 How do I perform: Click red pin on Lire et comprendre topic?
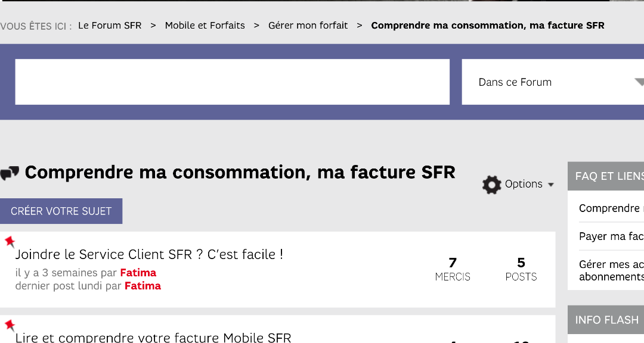click(x=10, y=325)
